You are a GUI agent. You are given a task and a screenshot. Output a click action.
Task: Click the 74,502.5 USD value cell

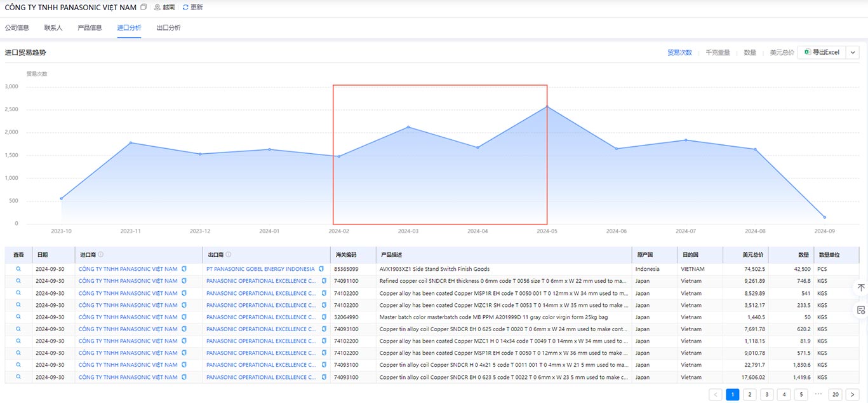click(745, 269)
